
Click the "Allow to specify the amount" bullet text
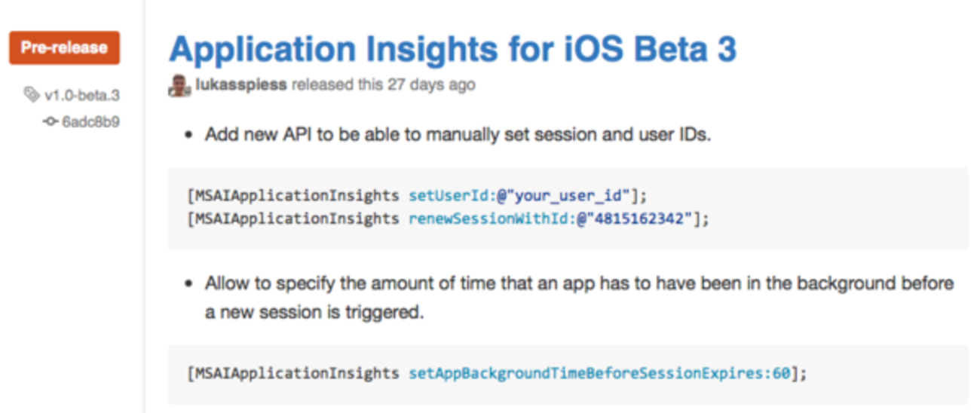[x=579, y=284]
